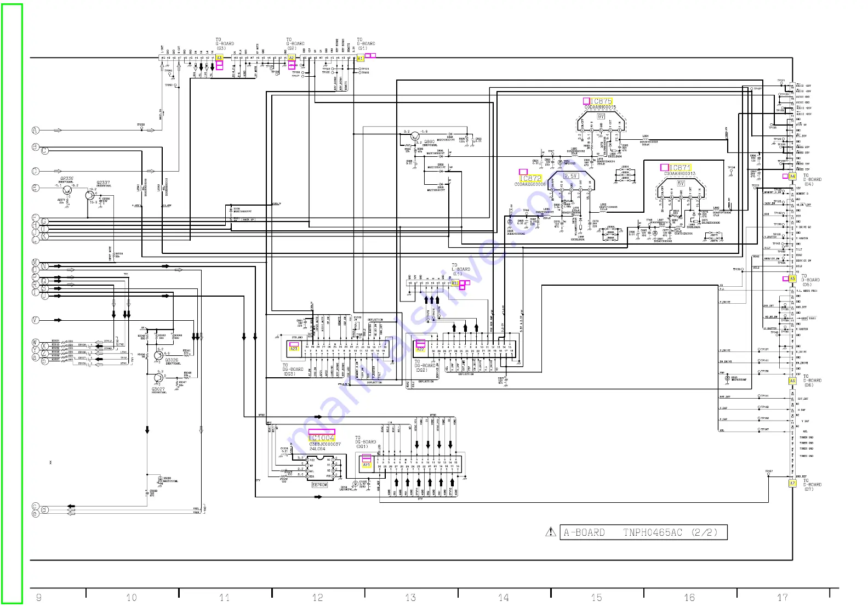
Task: Click grid column number 11
Action: (x=225, y=598)
